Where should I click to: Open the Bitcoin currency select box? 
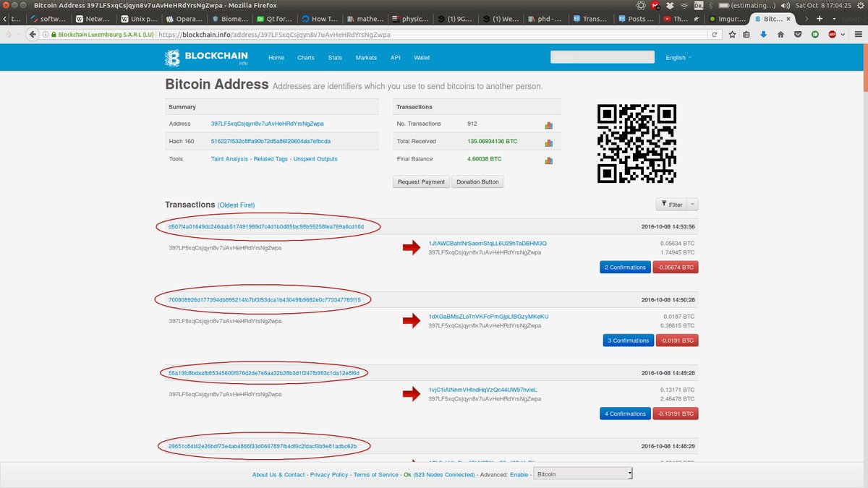click(583, 474)
